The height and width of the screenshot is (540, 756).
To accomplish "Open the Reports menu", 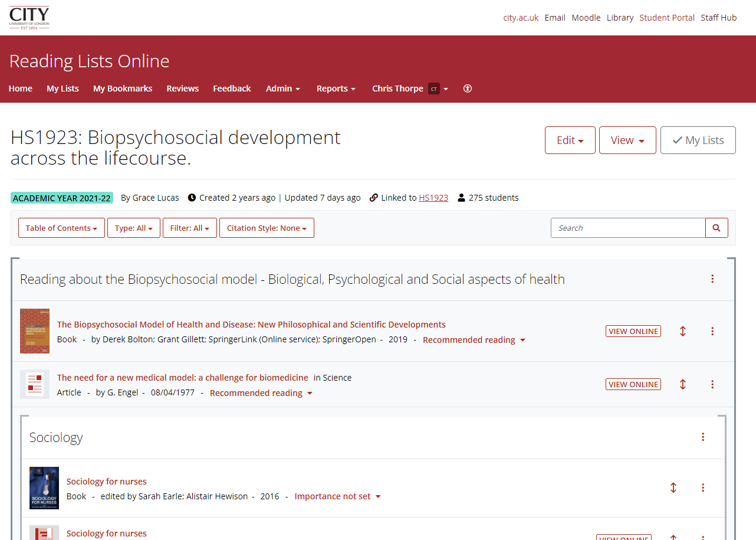I will (x=336, y=88).
